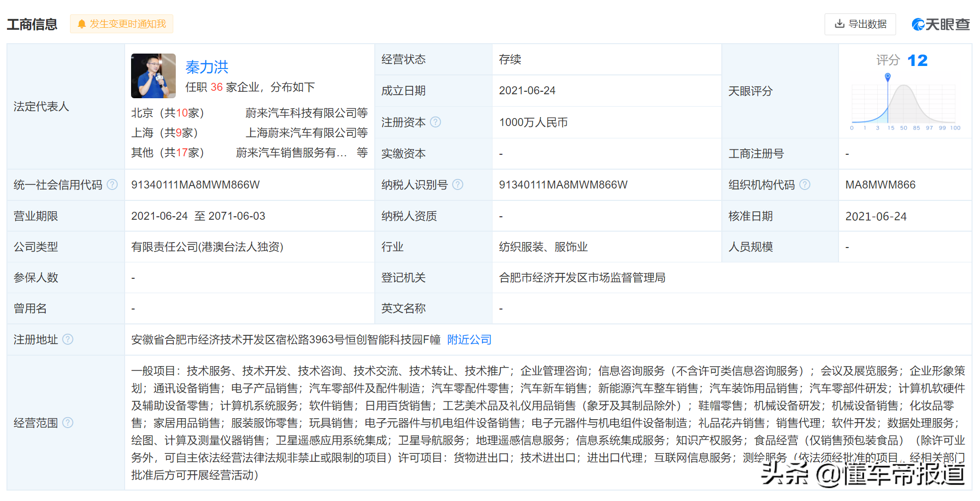Select 1000万人民币 registered capital value

533,123
